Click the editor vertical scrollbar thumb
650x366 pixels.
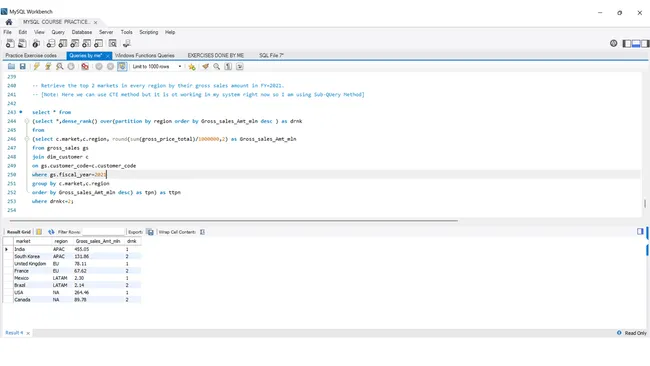[645, 204]
